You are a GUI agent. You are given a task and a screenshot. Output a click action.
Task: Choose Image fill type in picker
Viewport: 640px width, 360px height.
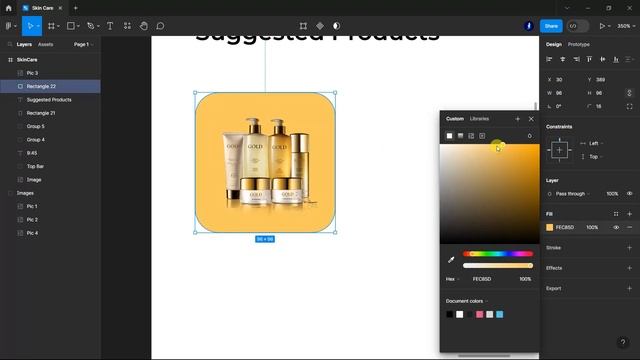click(x=471, y=136)
